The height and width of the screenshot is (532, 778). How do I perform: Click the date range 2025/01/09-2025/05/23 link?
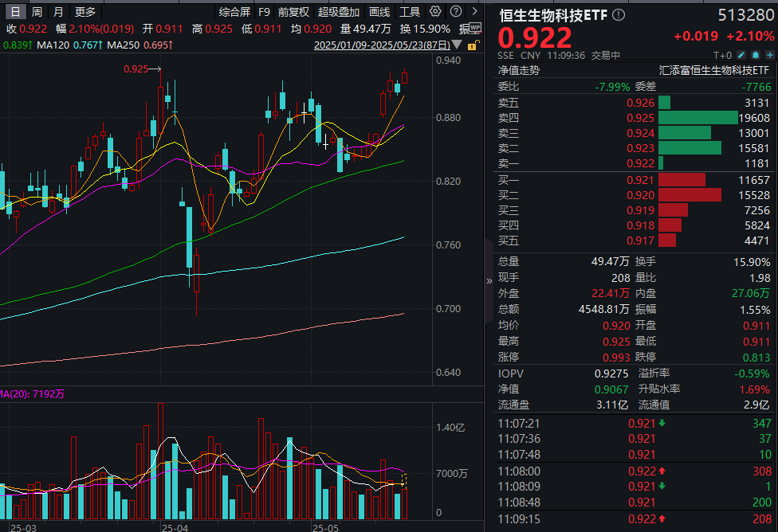pyautogui.click(x=382, y=45)
